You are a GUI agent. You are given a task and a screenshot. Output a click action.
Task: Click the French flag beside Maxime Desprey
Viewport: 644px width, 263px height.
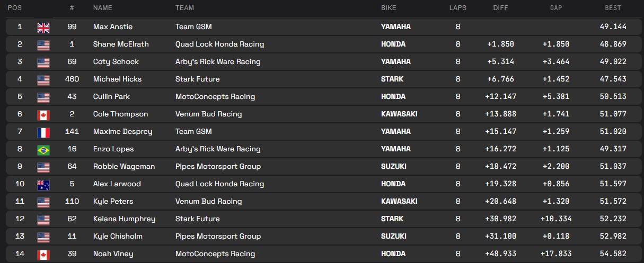pos(43,132)
